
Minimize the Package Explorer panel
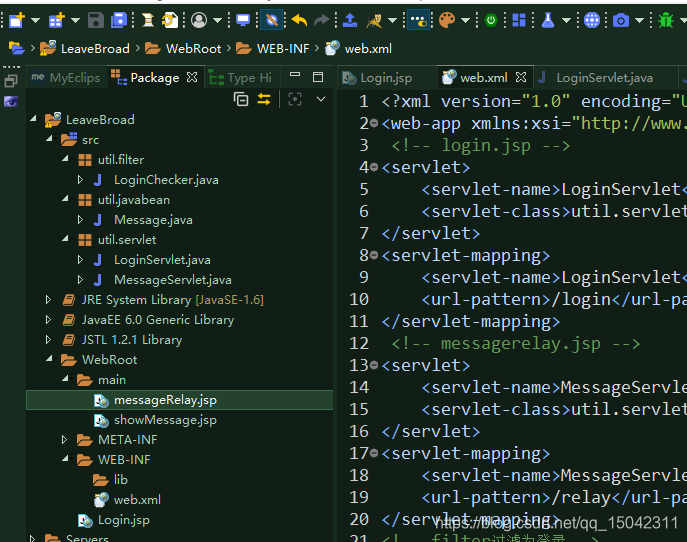coord(295,75)
